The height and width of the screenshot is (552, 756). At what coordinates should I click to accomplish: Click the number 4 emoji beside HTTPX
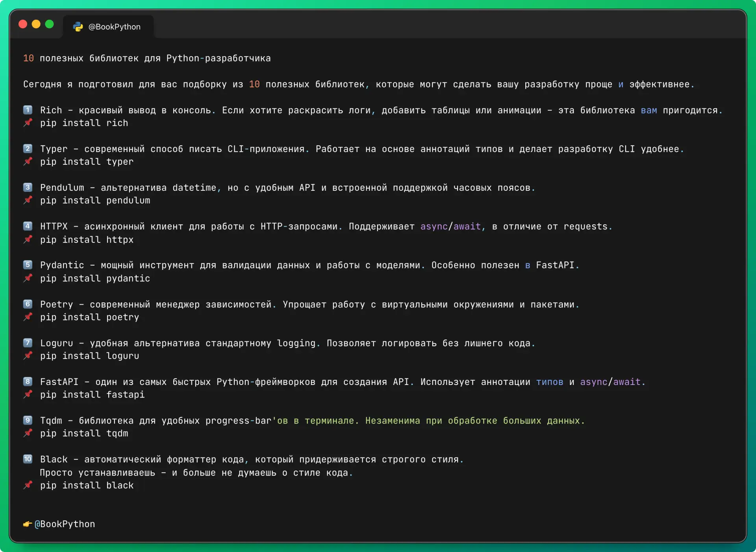(x=28, y=226)
